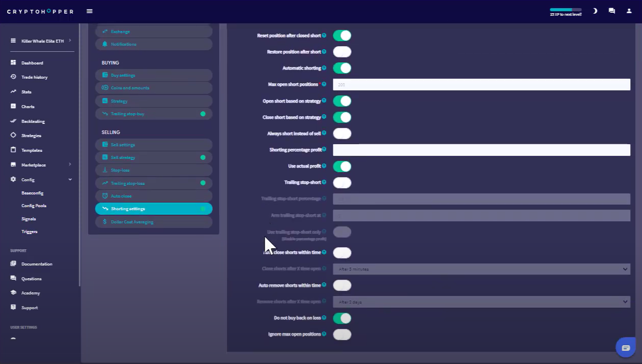Turn on Trailing stop-short toggle

tap(342, 183)
